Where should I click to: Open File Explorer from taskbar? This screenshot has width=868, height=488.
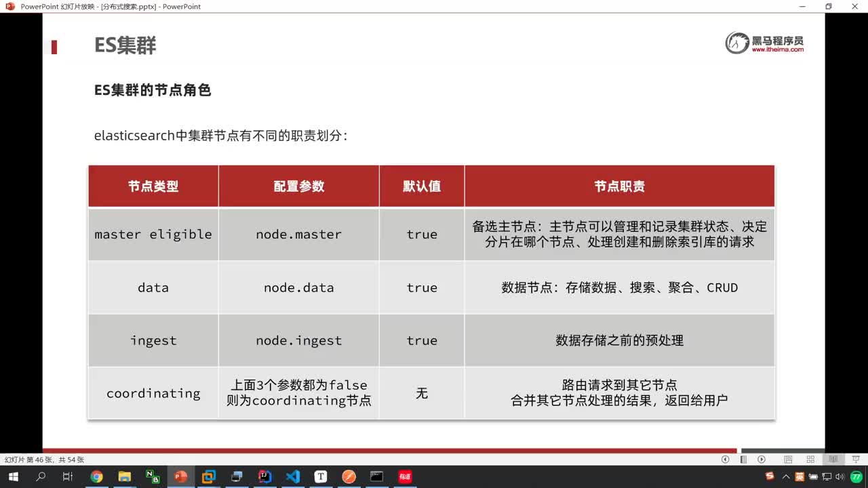coord(124,476)
